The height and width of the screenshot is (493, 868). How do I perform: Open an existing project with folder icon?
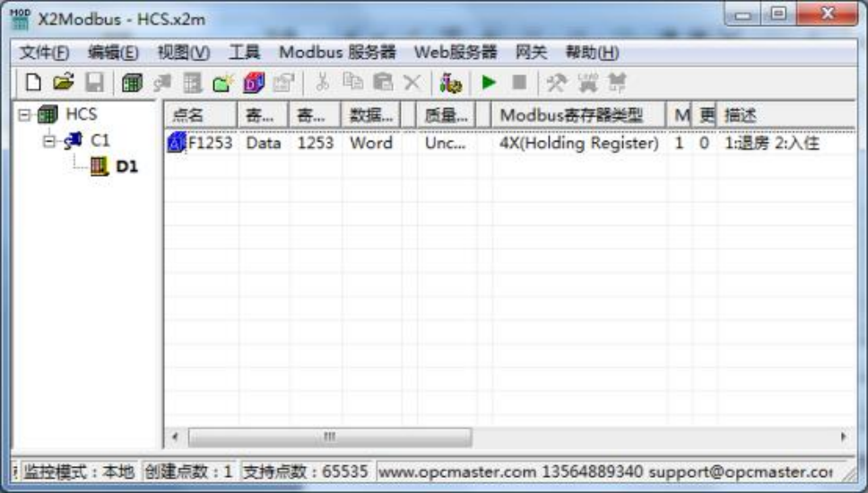coord(64,83)
